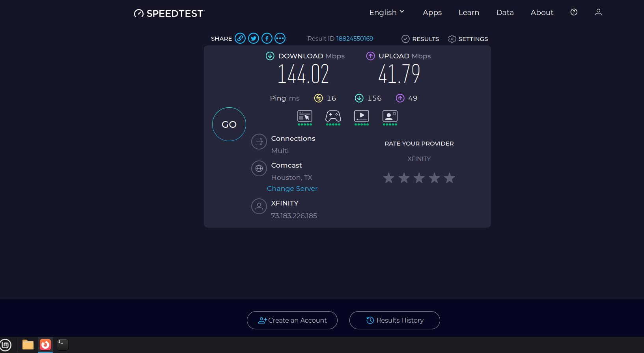Open the Data menu

(505, 12)
